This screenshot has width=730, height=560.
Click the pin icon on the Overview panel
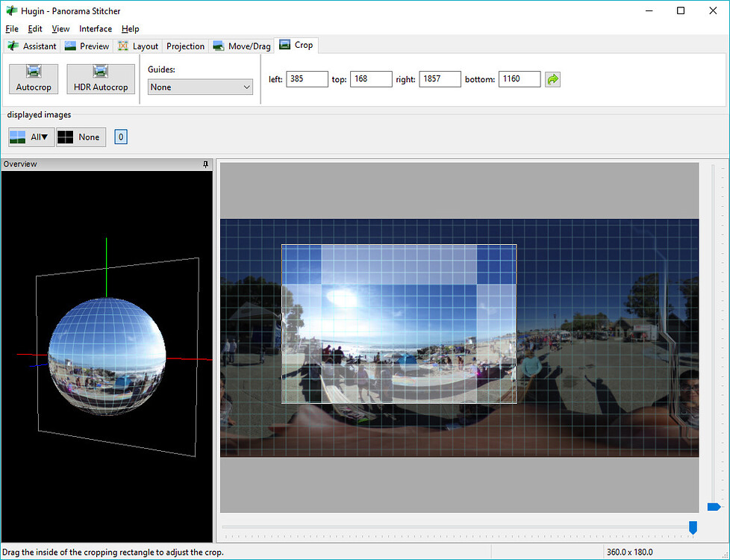(206, 164)
